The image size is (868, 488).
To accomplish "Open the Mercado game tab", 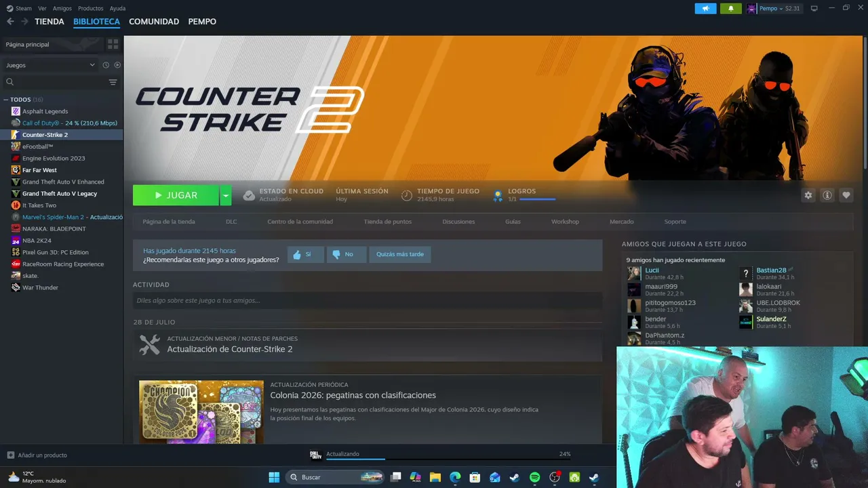I will [x=622, y=222].
